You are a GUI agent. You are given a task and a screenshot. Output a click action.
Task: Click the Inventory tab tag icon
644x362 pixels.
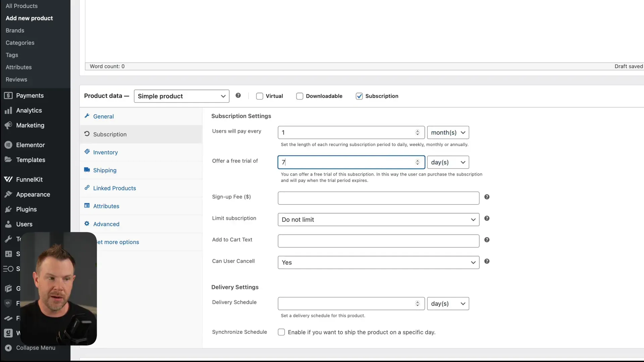[x=87, y=152]
